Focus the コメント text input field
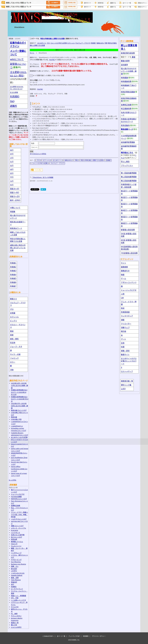The height and width of the screenshot is (644, 148). point(61,147)
